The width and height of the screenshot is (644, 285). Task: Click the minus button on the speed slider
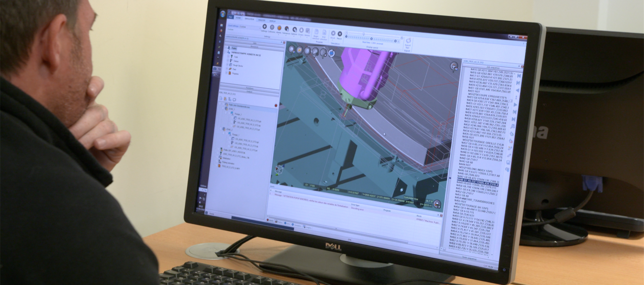346,33
